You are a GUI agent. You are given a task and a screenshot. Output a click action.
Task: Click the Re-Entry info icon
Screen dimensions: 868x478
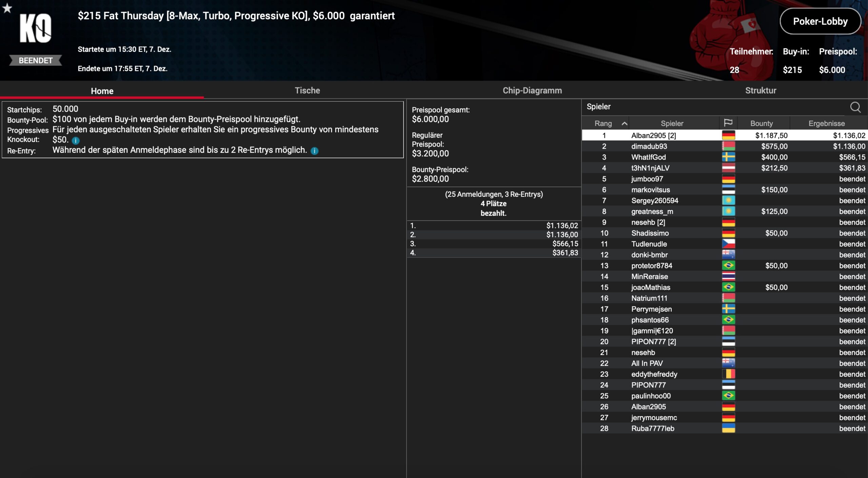coord(315,151)
